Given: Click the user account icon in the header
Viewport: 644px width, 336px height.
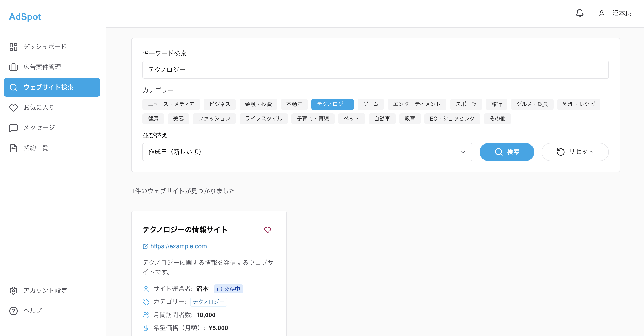Looking at the screenshot, I should click(602, 13).
